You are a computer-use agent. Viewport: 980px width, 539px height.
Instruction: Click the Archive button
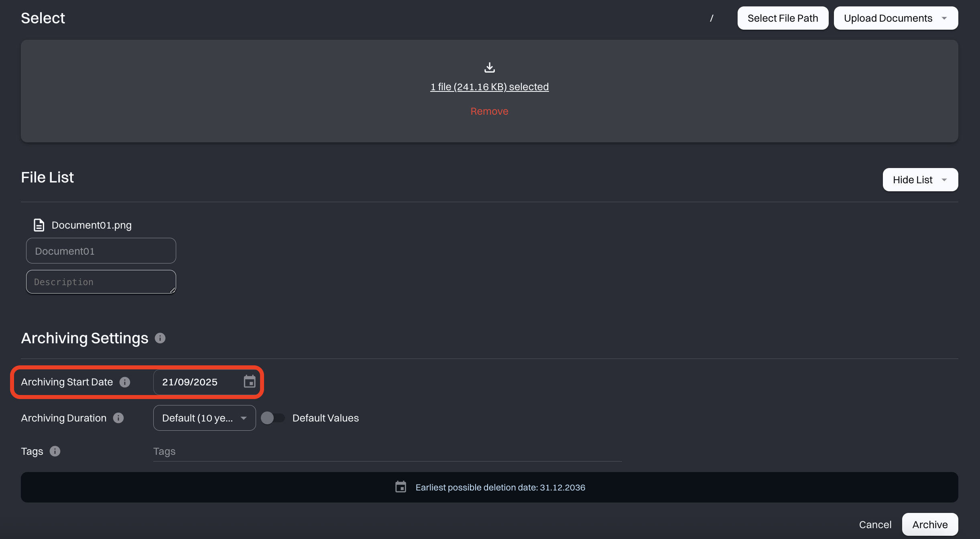(929, 524)
